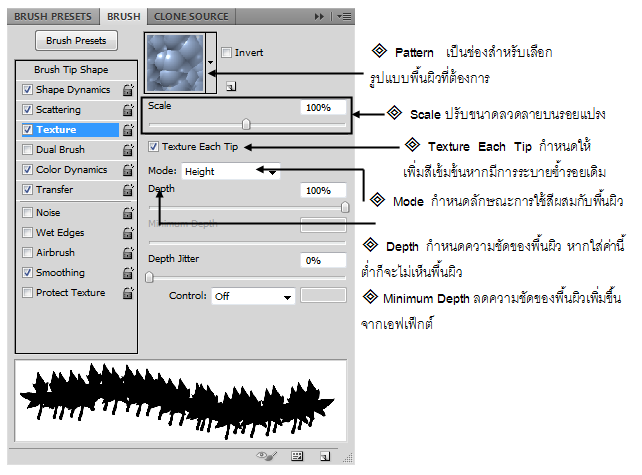Click the Depth Jitter 0% field

[323, 260]
